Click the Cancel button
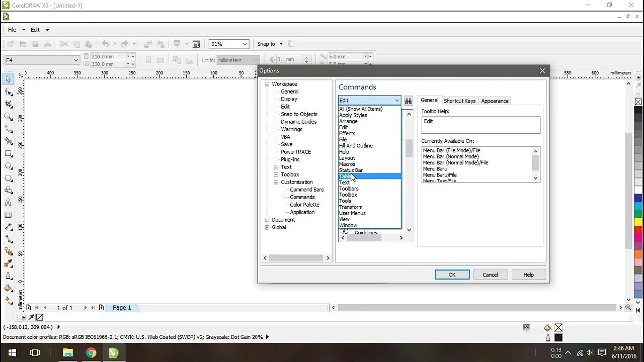The width and height of the screenshot is (644, 362). tap(490, 275)
